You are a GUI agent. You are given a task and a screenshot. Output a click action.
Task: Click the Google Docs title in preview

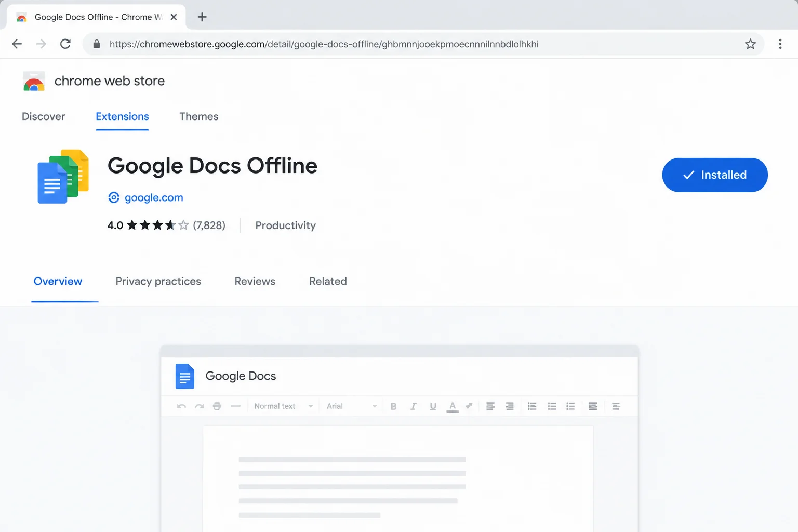point(241,376)
